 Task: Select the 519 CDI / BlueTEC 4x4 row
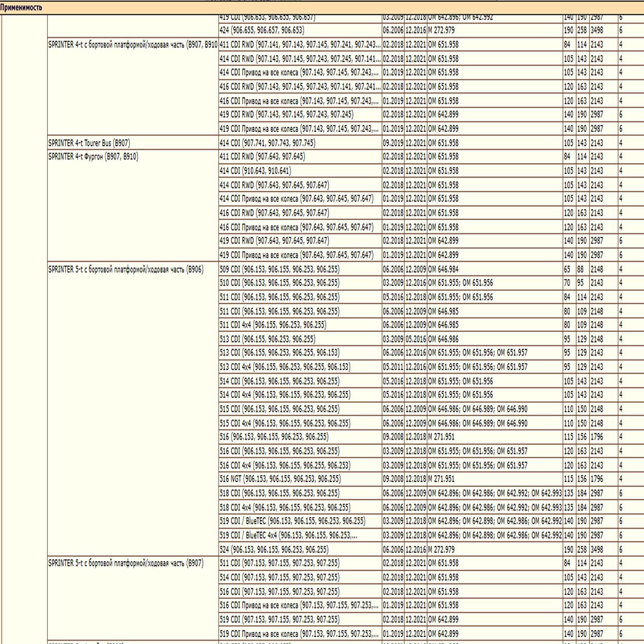pyautogui.click(x=288, y=535)
